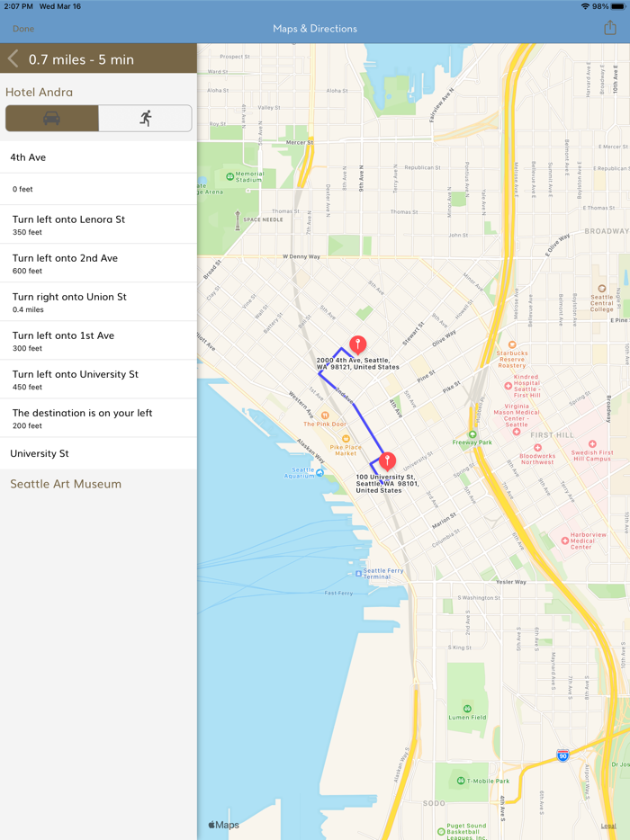Tap the Virginia Mason Medical Center marker

pyautogui.click(x=516, y=432)
